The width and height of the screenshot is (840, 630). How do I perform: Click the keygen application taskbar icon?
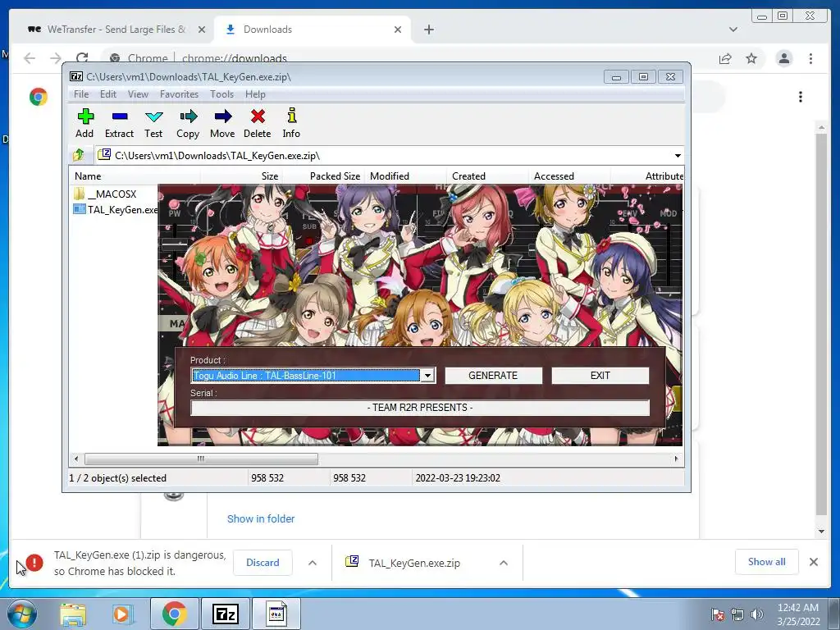[x=276, y=614]
